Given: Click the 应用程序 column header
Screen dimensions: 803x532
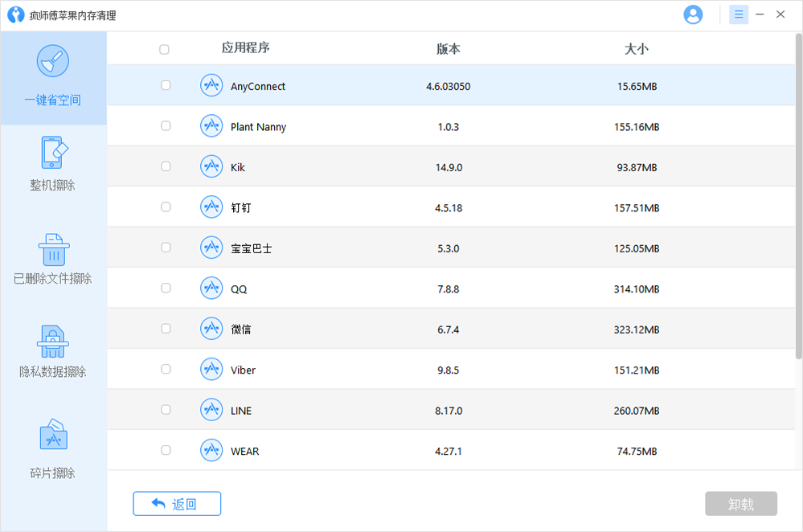Looking at the screenshot, I should pyautogui.click(x=246, y=47).
